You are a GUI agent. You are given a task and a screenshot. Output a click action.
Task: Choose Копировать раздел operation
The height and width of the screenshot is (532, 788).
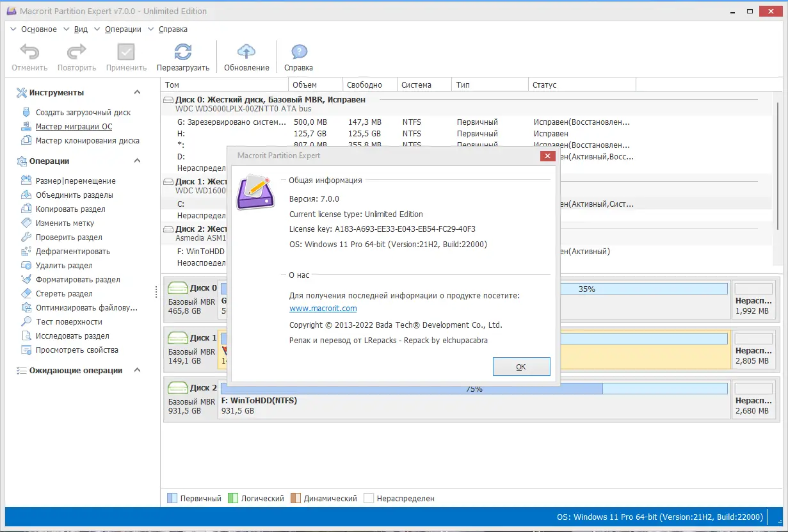coord(70,209)
